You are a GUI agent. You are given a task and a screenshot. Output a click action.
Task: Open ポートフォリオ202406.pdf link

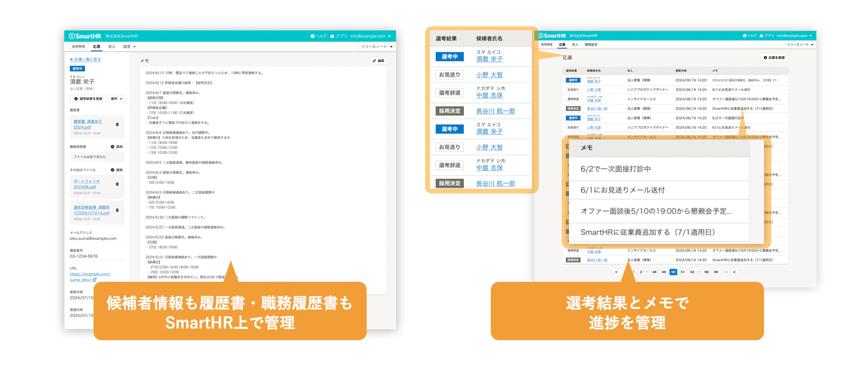click(86, 184)
